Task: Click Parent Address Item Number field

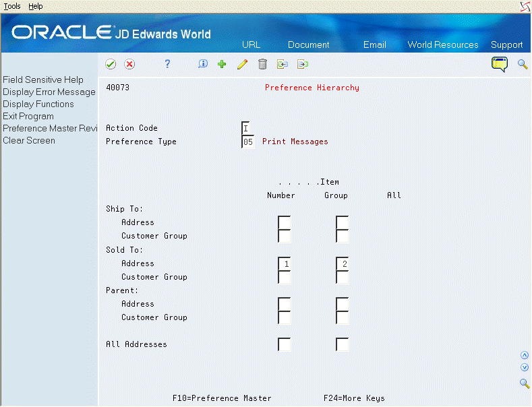Action: [x=285, y=304]
